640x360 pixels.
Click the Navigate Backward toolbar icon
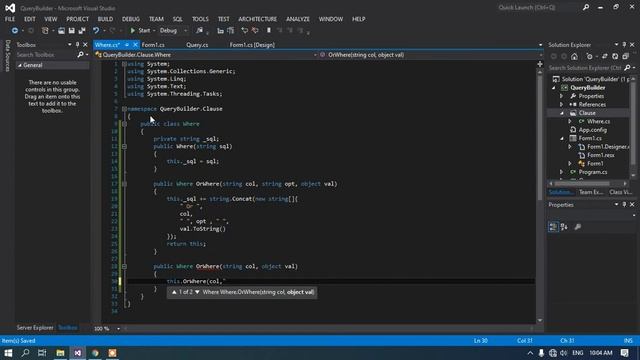[x=15, y=31]
